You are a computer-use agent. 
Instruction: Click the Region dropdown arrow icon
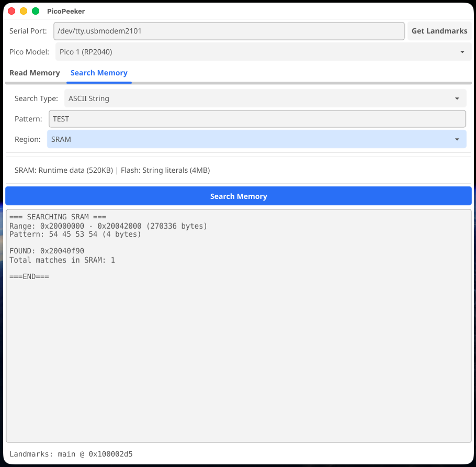pos(457,139)
